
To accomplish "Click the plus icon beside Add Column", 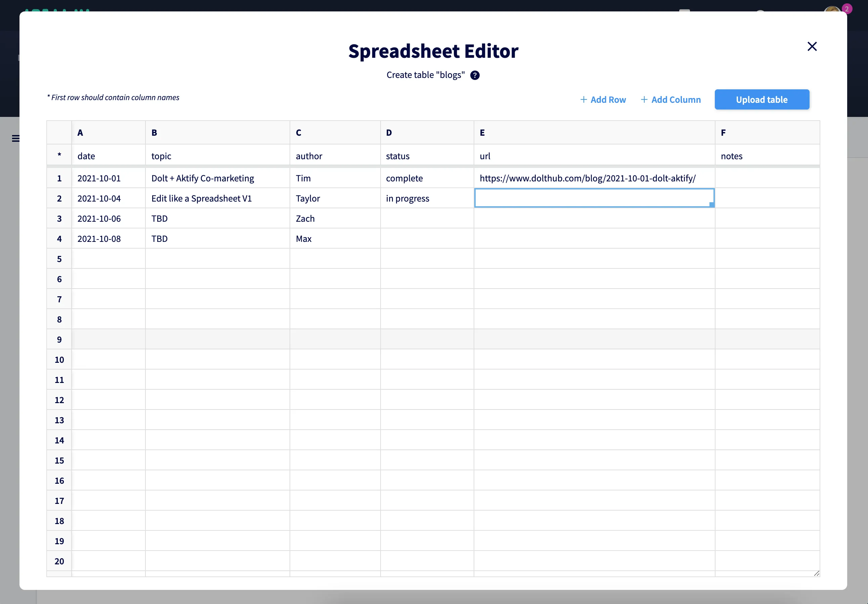I will point(644,99).
